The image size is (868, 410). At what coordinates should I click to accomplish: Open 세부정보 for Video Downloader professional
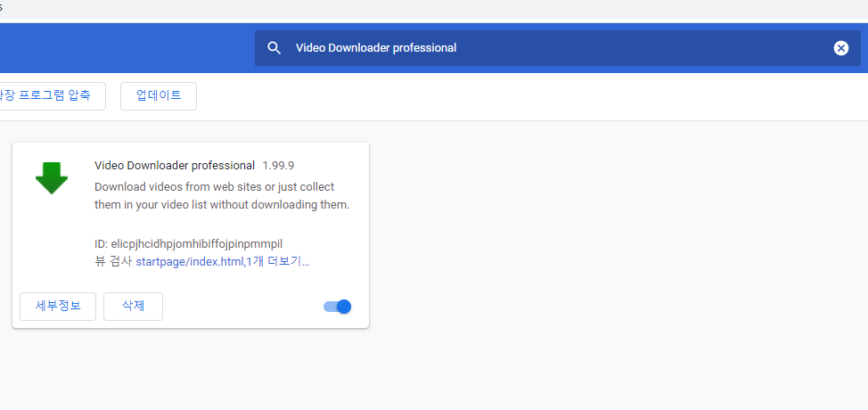58,307
